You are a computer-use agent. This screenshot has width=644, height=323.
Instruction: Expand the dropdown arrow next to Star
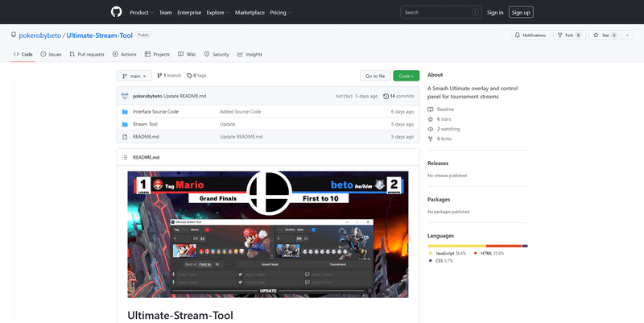628,35
